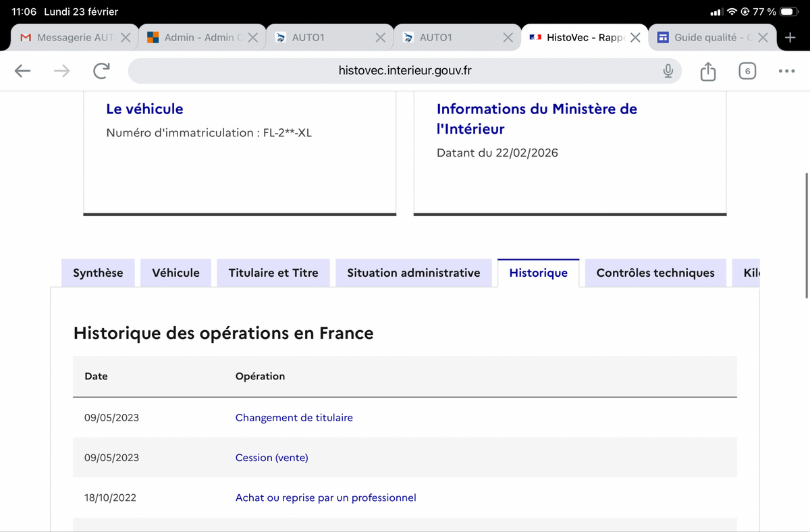Open the share sheet icon
This screenshot has height=532, width=810.
click(707, 71)
